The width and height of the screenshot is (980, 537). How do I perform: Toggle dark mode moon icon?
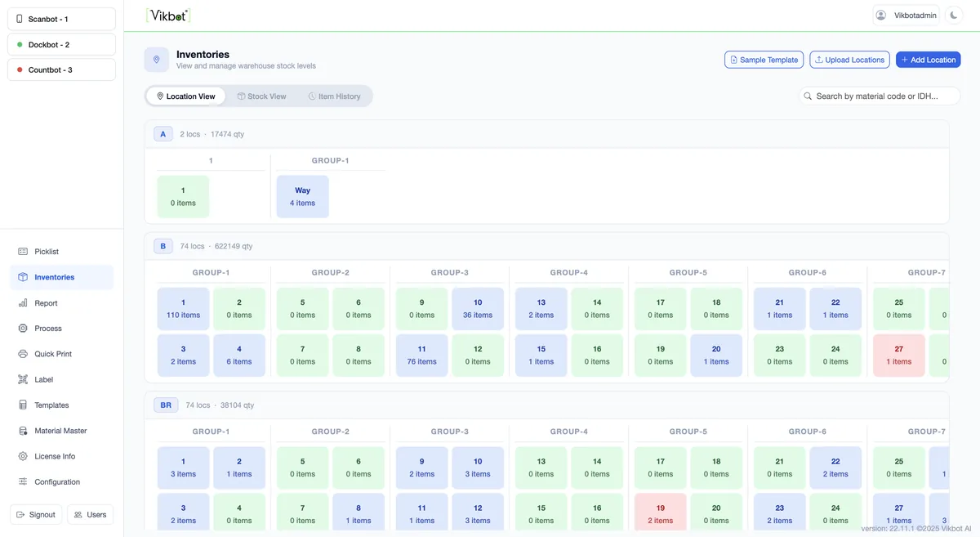tap(952, 16)
